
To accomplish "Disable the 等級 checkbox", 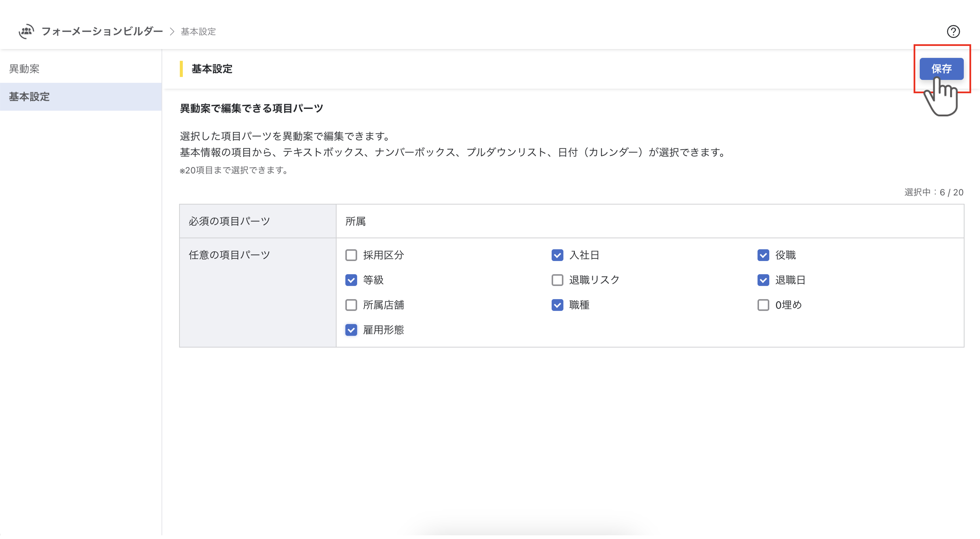I will (x=351, y=280).
